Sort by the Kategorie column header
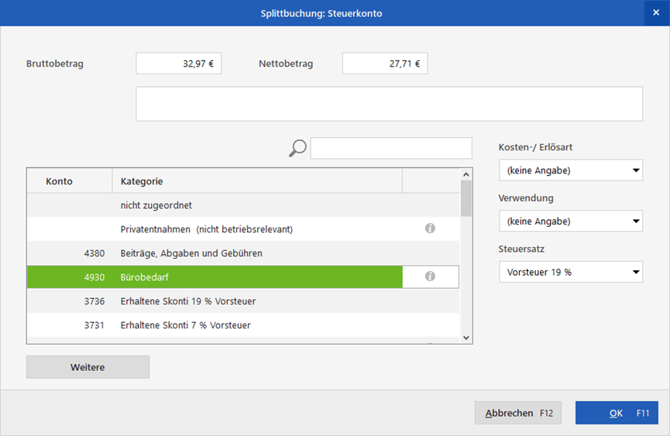Image resolution: width=670 pixels, height=436 pixels. pyautogui.click(x=256, y=181)
